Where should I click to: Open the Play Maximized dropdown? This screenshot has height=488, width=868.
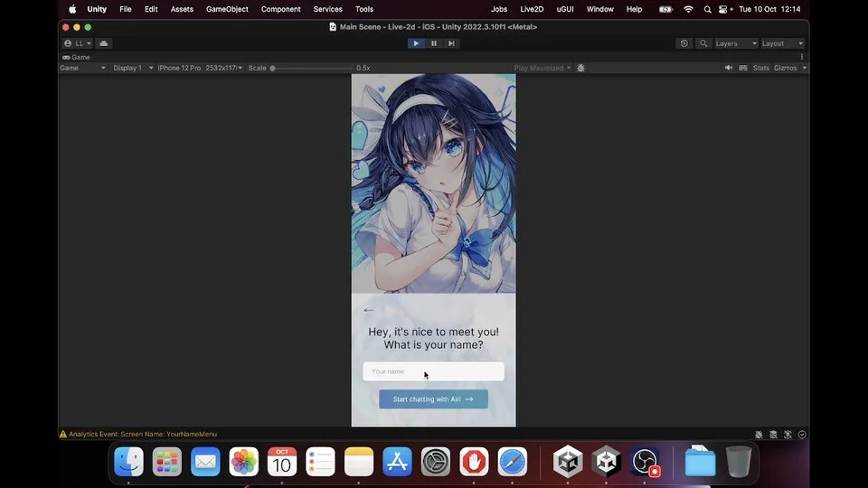(542, 68)
